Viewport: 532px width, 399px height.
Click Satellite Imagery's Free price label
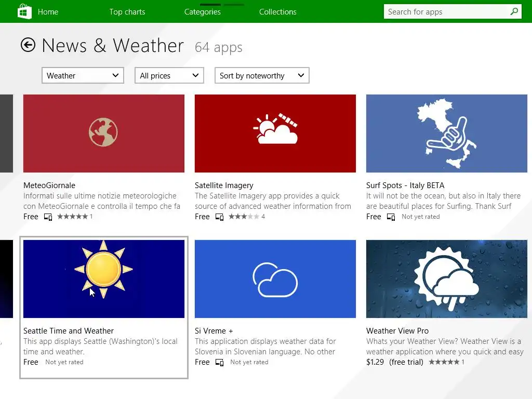coord(202,217)
